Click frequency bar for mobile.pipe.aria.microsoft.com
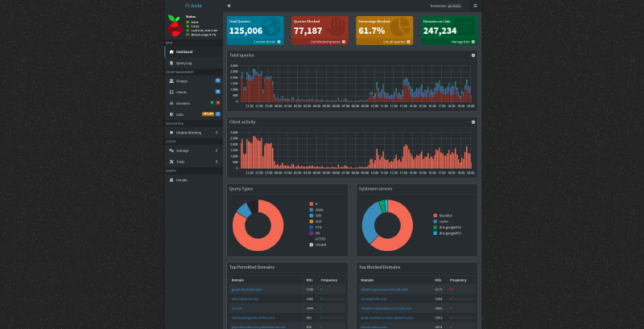 461,290
